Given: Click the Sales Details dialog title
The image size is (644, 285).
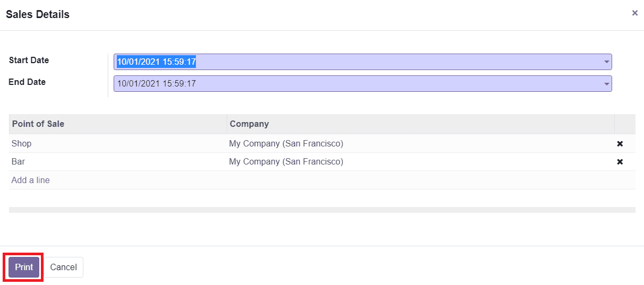Looking at the screenshot, I should (38, 15).
